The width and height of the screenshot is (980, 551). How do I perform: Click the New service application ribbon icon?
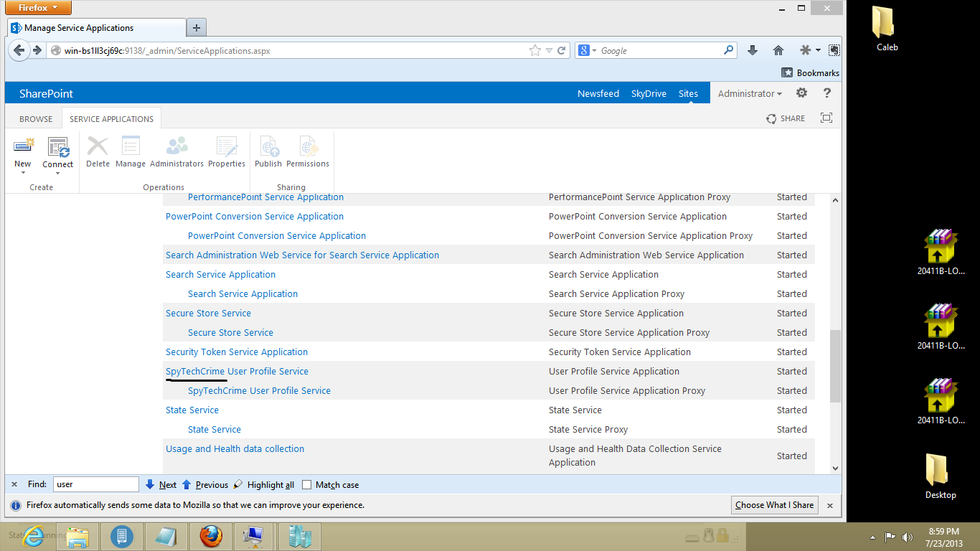(23, 146)
